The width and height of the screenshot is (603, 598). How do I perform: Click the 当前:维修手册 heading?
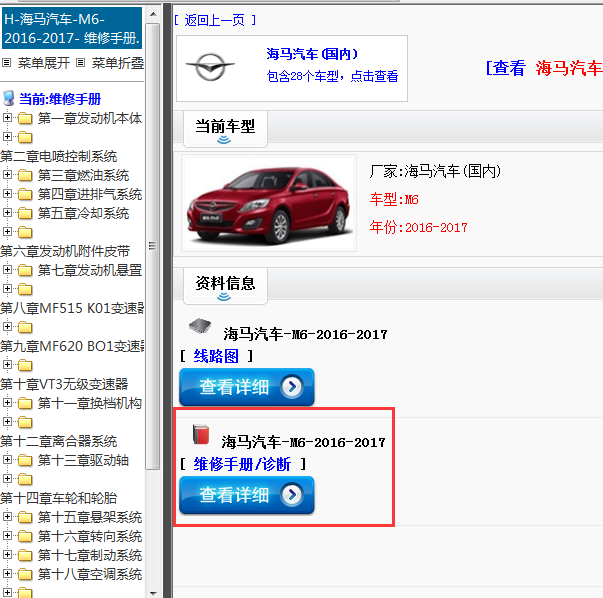[60, 99]
